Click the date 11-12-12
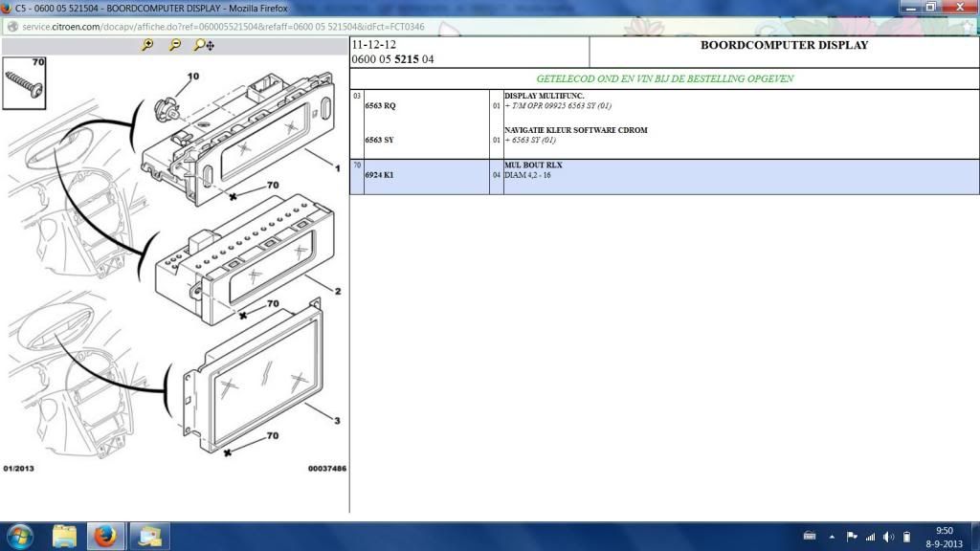This screenshot has width=980, height=551. click(x=374, y=45)
